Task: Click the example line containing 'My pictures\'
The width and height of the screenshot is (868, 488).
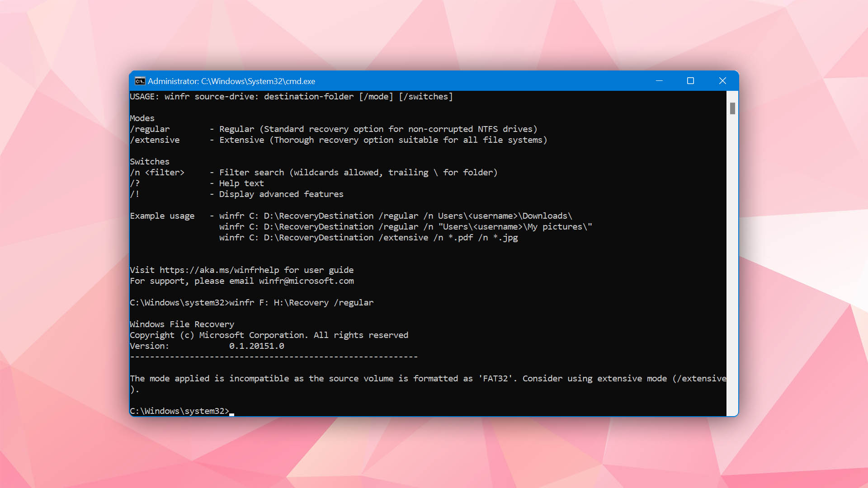Action: pyautogui.click(x=406, y=227)
